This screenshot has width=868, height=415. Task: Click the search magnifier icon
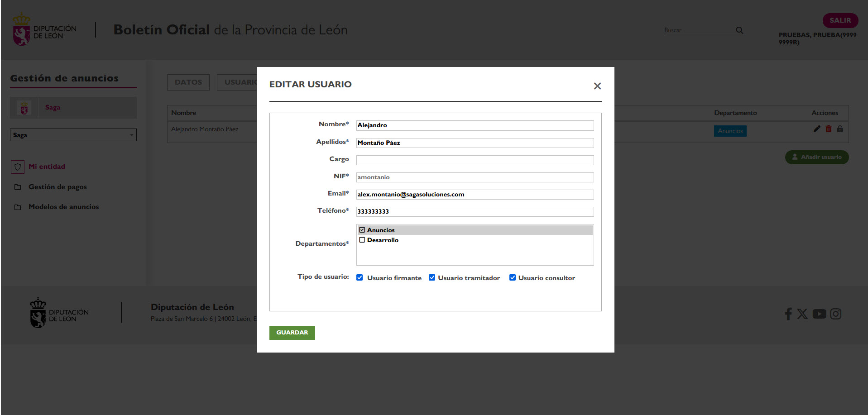(739, 30)
